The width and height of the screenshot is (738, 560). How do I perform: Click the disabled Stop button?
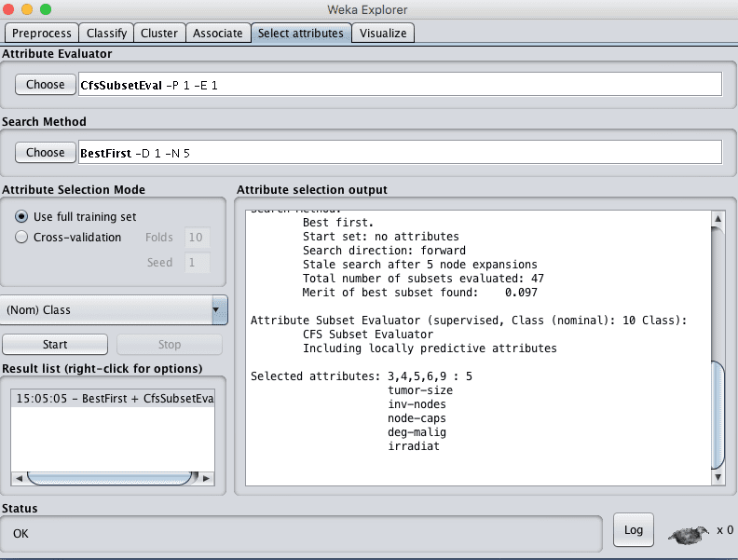coord(170,345)
